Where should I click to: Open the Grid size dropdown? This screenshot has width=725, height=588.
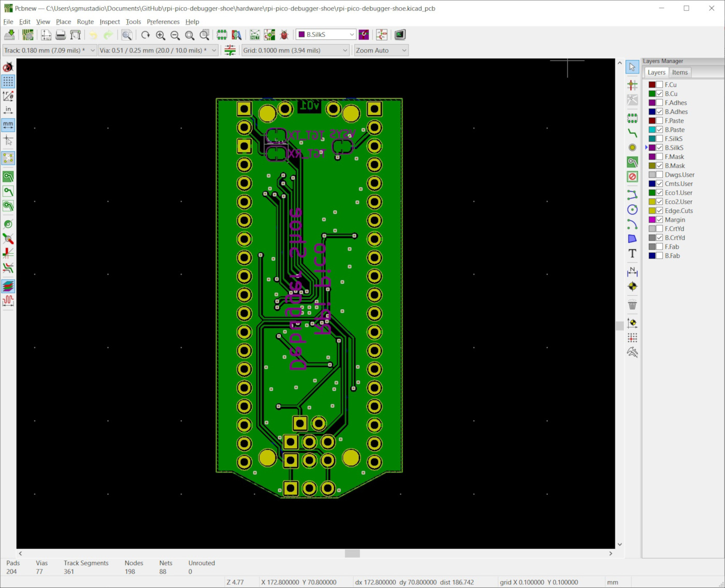point(296,50)
